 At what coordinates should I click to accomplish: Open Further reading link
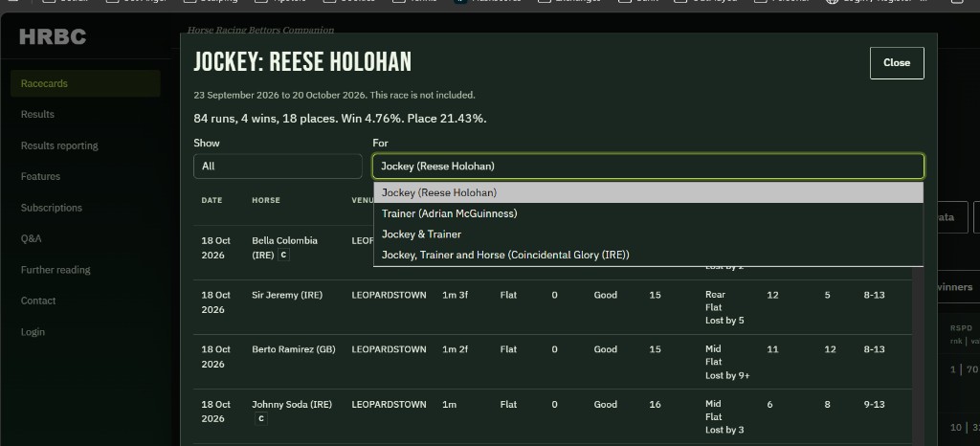(x=56, y=270)
